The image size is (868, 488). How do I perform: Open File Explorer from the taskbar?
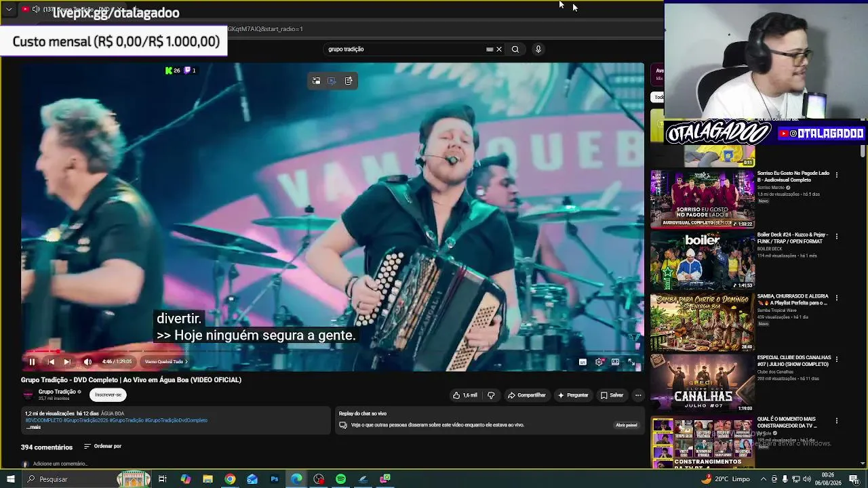pyautogui.click(x=208, y=479)
